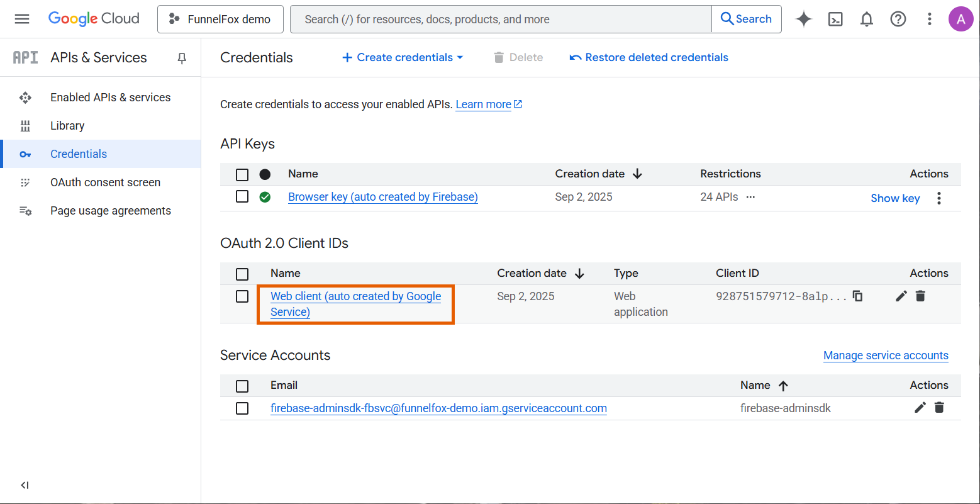The height and width of the screenshot is (504, 980).
Task: Sort API Keys by Creation date
Action: coord(598,174)
